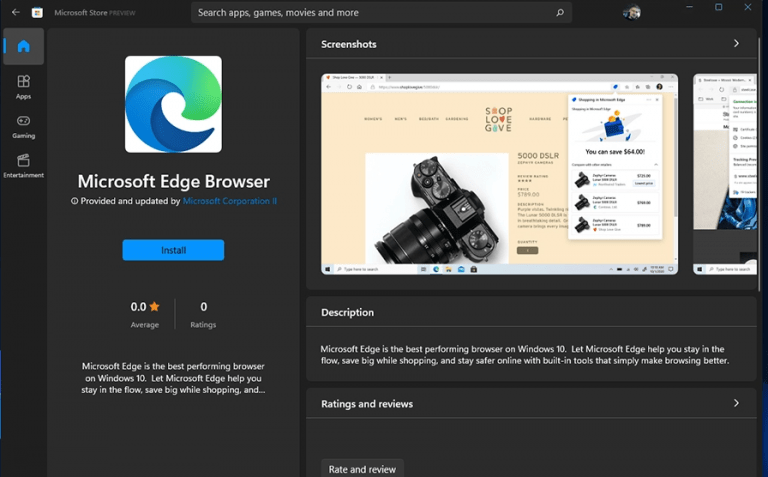Open the Gaming sidebar section

pos(24,127)
